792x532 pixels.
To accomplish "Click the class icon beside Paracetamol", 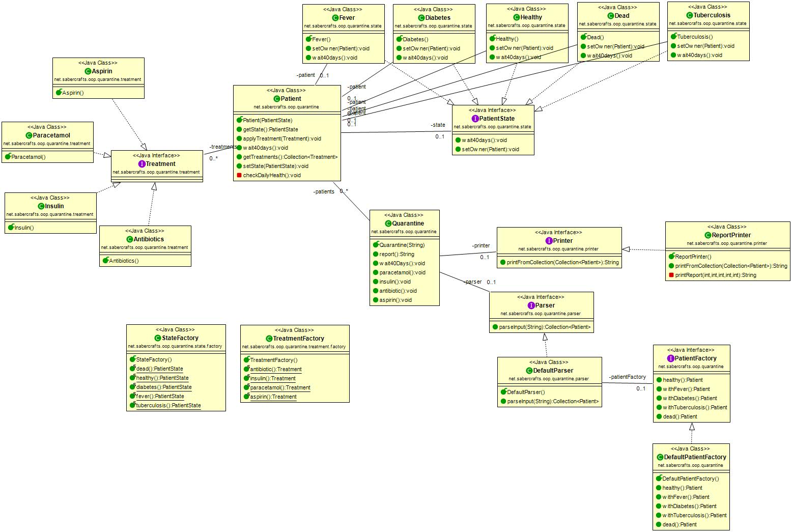I will 29,136.
